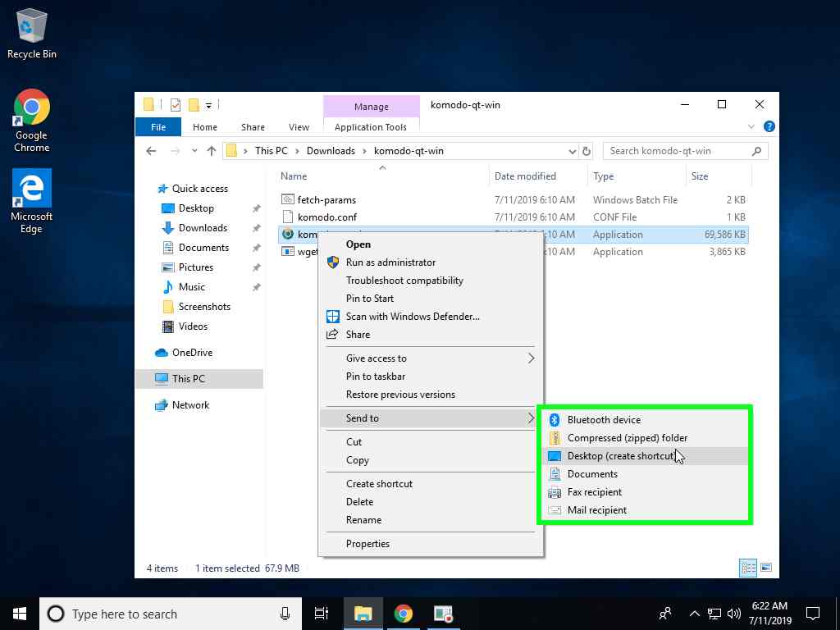Open Videos in the navigation pane

coord(193,326)
